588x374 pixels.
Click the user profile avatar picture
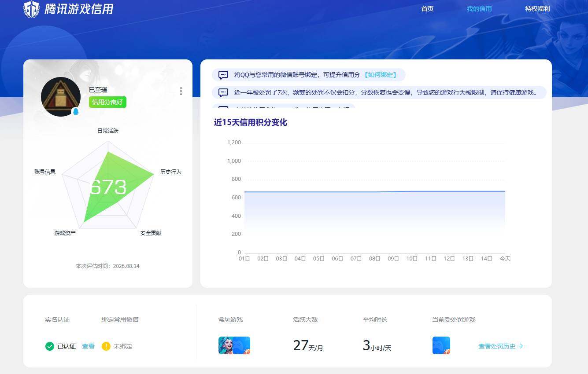(61, 97)
